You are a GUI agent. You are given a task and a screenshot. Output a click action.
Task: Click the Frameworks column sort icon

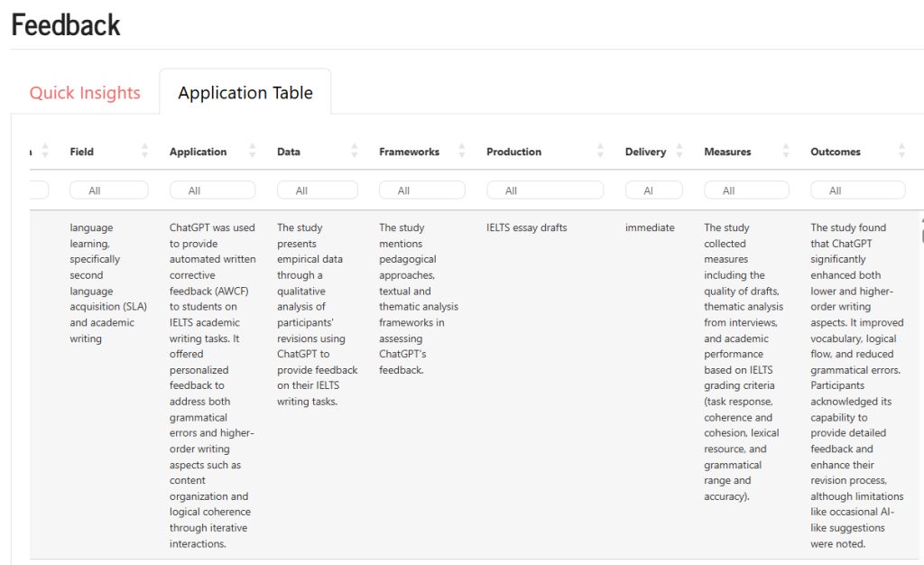(462, 152)
